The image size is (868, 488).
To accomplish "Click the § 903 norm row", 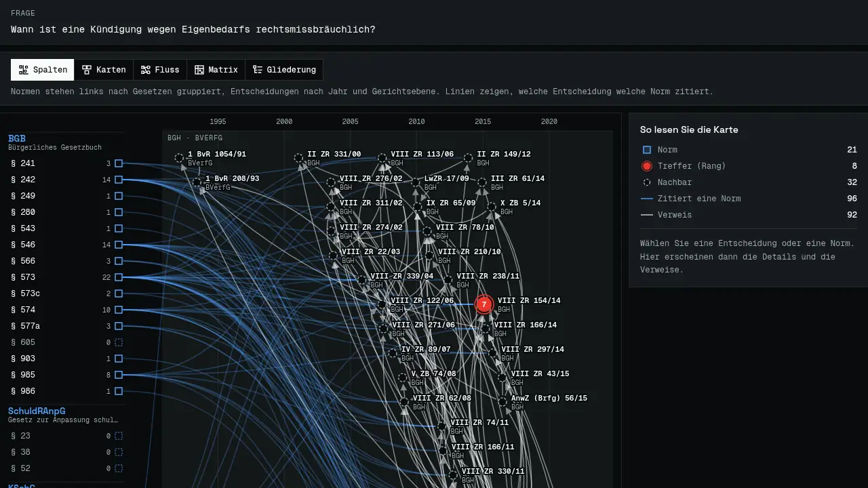I will click(66, 359).
